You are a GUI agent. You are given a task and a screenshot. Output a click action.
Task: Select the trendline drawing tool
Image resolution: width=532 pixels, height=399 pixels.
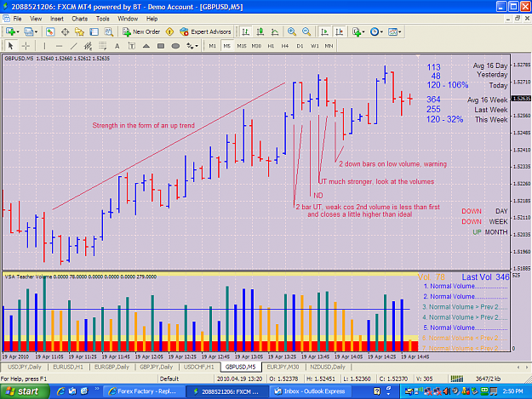(x=73, y=46)
